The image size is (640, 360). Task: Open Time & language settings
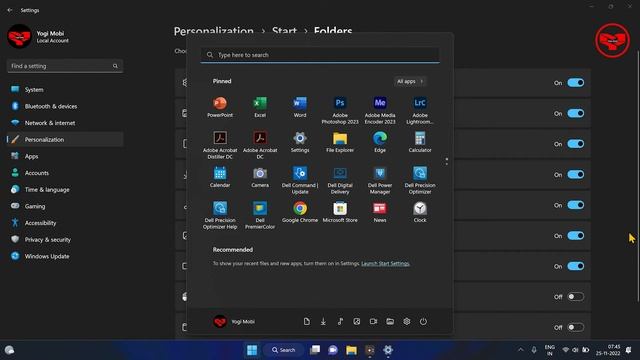pyautogui.click(x=65, y=190)
